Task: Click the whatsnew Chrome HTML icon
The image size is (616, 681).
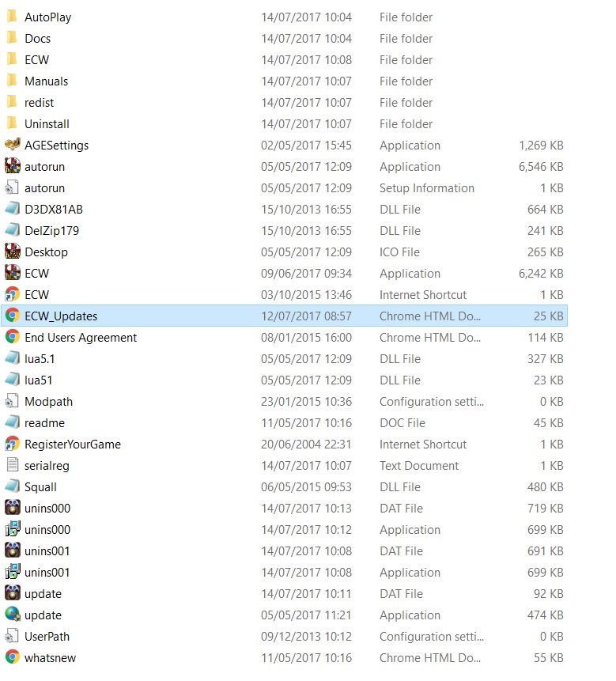Action: click(12, 657)
